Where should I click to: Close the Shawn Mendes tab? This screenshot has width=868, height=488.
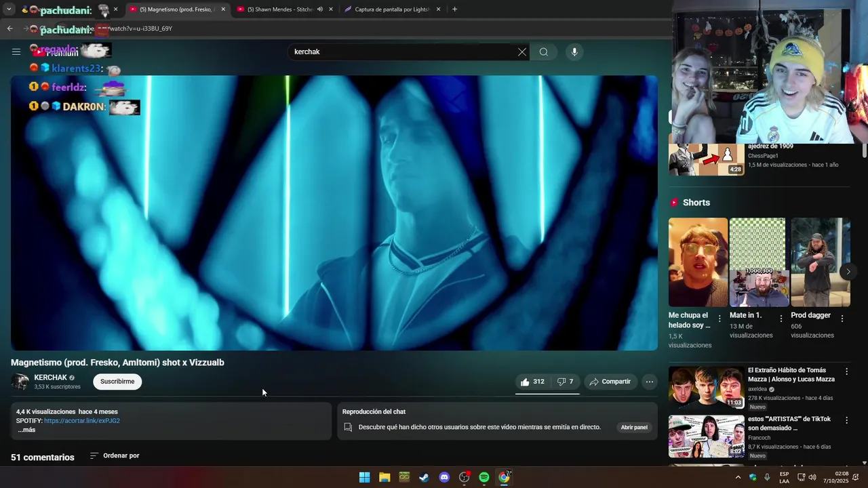tap(331, 9)
